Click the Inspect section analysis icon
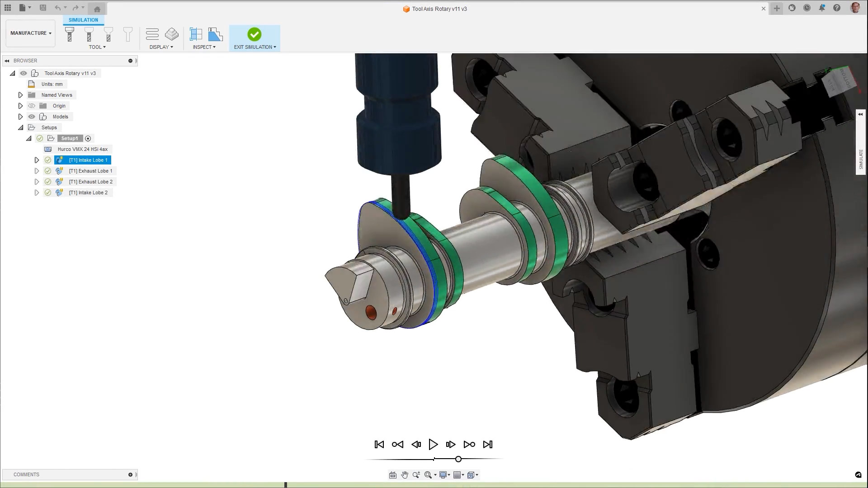Viewport: 868px width, 488px height. click(215, 34)
